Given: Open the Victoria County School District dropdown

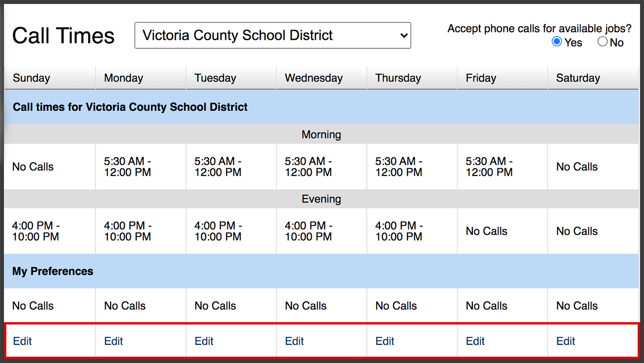Looking at the screenshot, I should tap(273, 35).
